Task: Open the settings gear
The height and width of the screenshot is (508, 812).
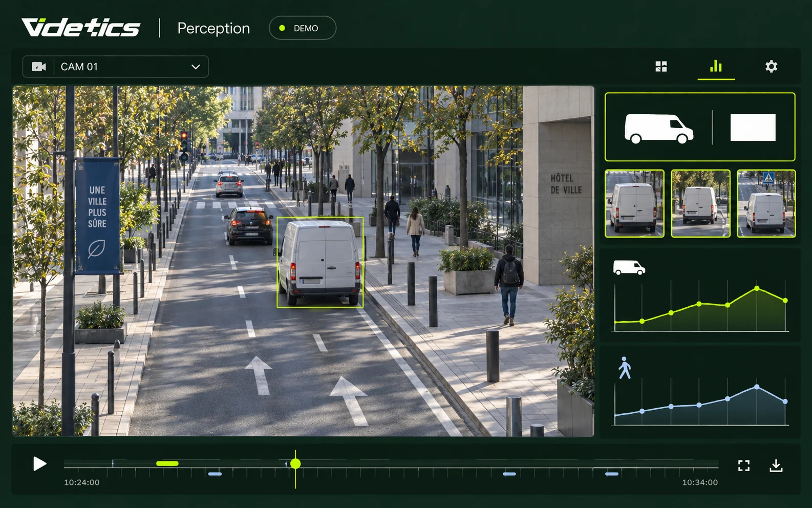Action: [x=771, y=67]
